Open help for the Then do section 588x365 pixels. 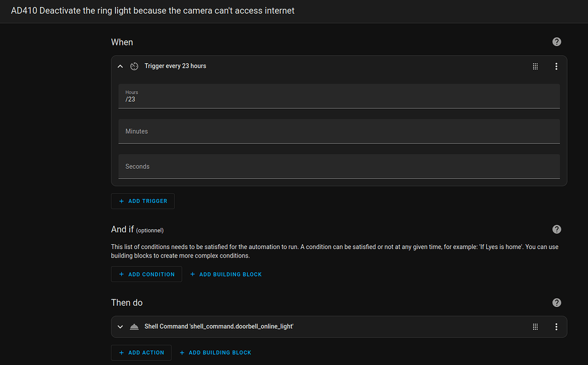556,303
